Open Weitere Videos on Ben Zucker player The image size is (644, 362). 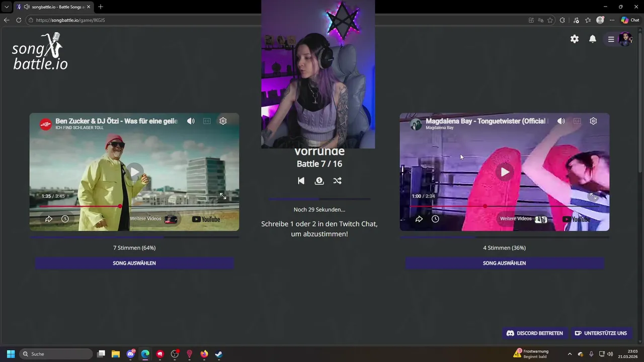pyautogui.click(x=153, y=219)
